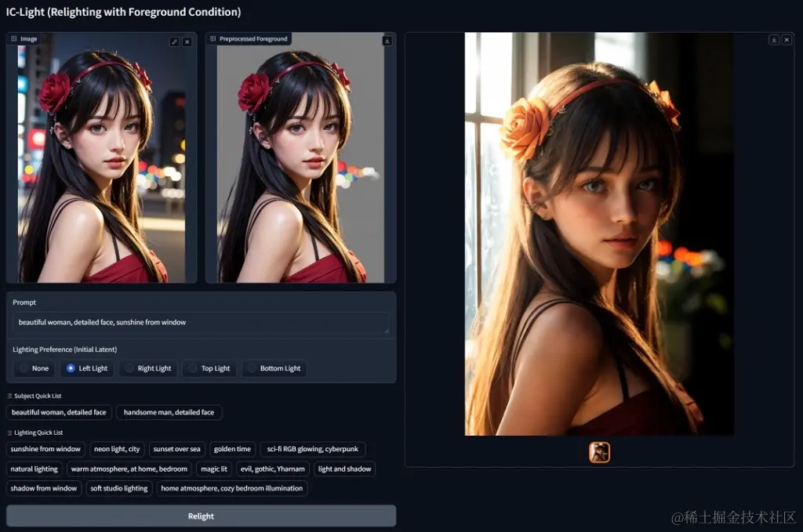The image size is (803, 532).
Task: Download the Preprocessed Foreground image
Action: coord(387,41)
